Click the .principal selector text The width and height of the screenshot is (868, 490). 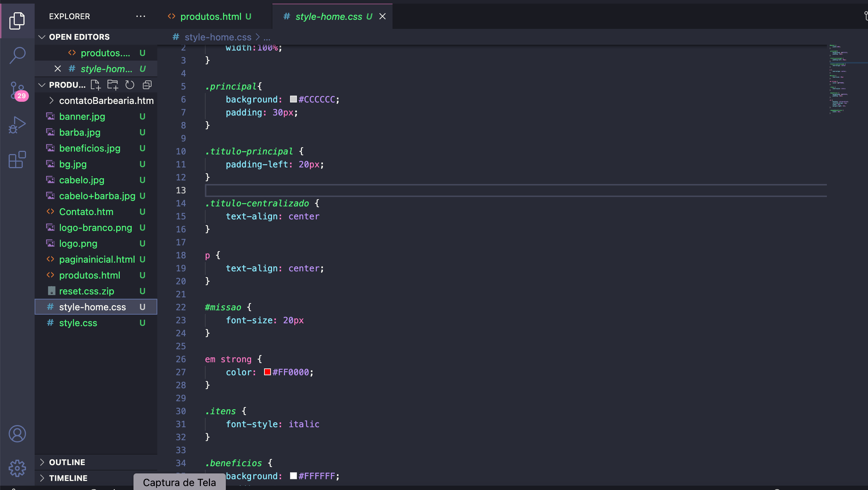point(231,86)
